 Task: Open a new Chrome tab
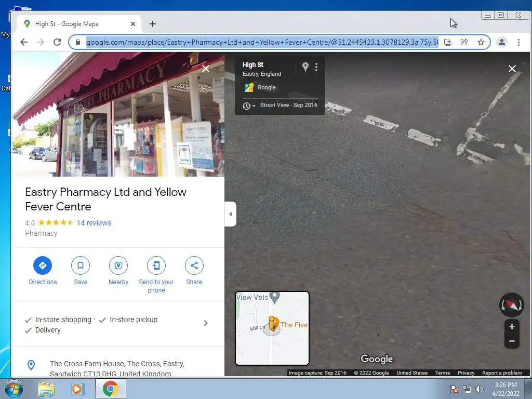coord(153,24)
